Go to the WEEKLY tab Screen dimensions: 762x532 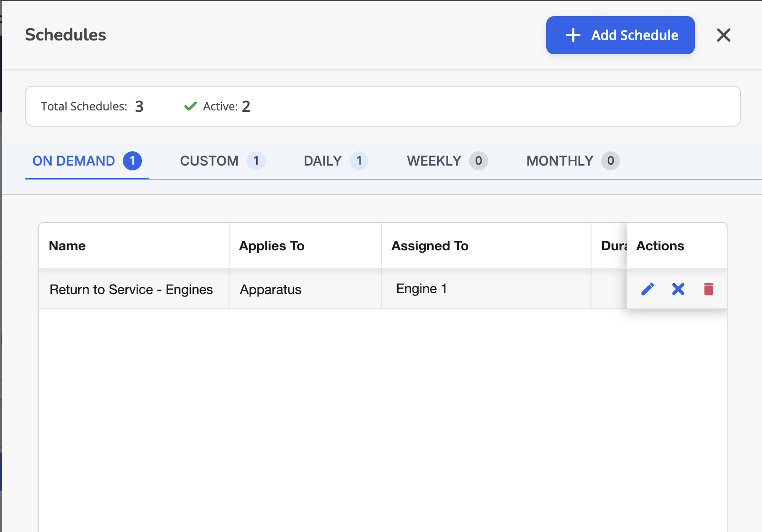pos(447,161)
